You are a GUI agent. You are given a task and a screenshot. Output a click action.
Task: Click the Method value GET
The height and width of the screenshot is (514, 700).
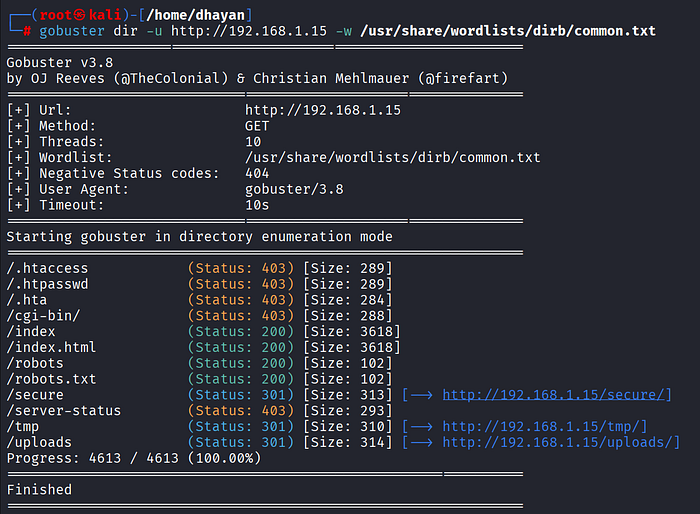pyautogui.click(x=257, y=126)
